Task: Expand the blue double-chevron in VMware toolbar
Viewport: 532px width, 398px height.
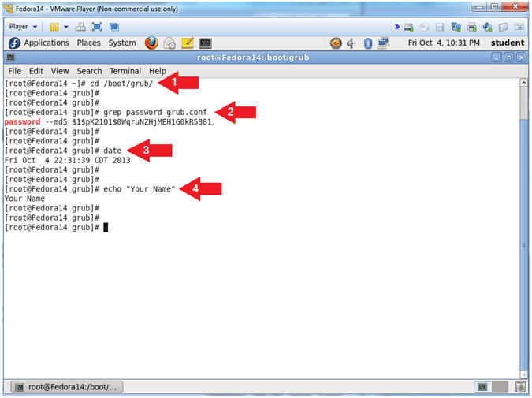Action: 396,27
